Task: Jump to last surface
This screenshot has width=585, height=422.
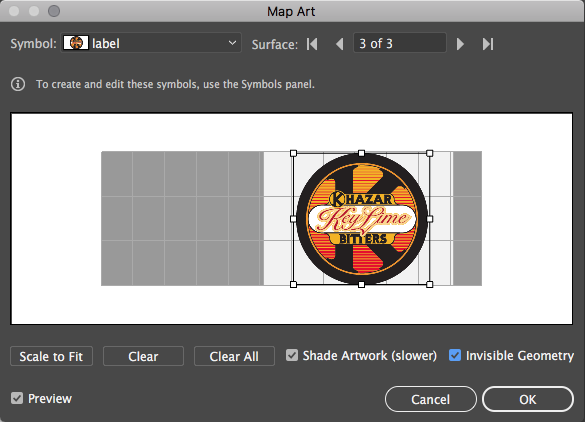Action: [488, 44]
